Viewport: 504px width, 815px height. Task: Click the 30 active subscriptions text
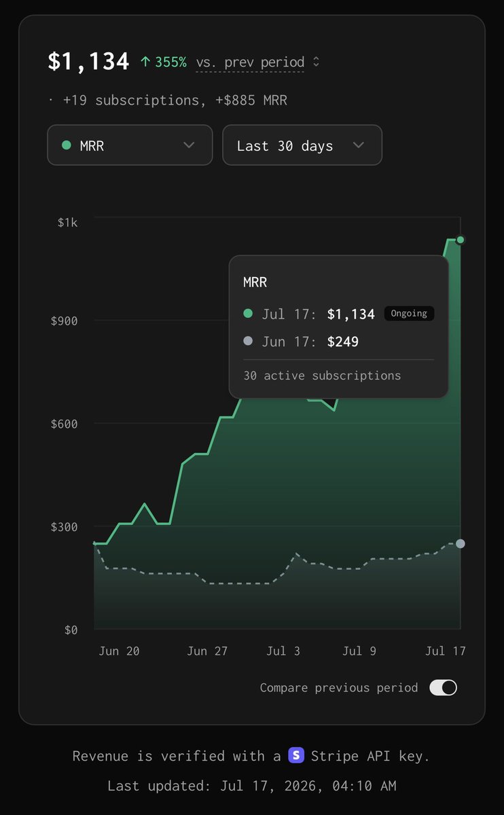click(322, 376)
